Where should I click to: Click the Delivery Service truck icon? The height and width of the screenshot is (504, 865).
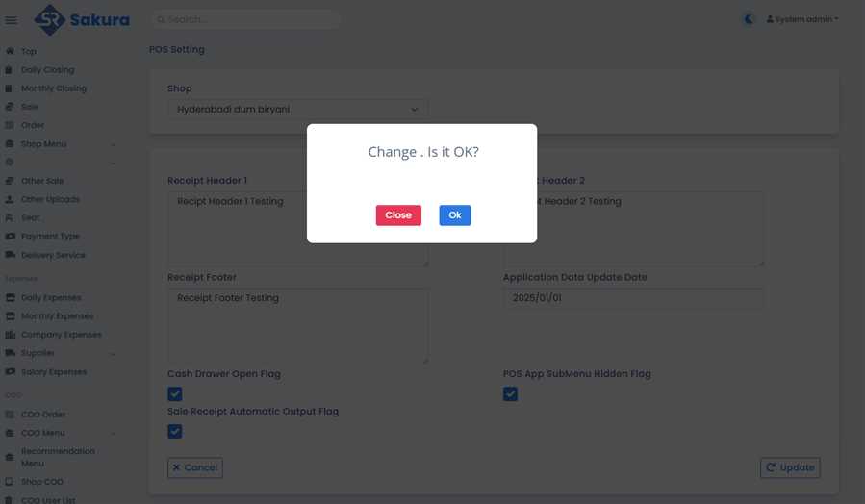[10, 255]
